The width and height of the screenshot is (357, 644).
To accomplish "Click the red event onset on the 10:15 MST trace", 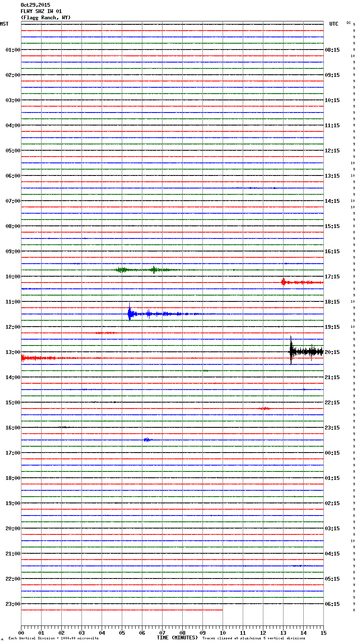I will (283, 282).
